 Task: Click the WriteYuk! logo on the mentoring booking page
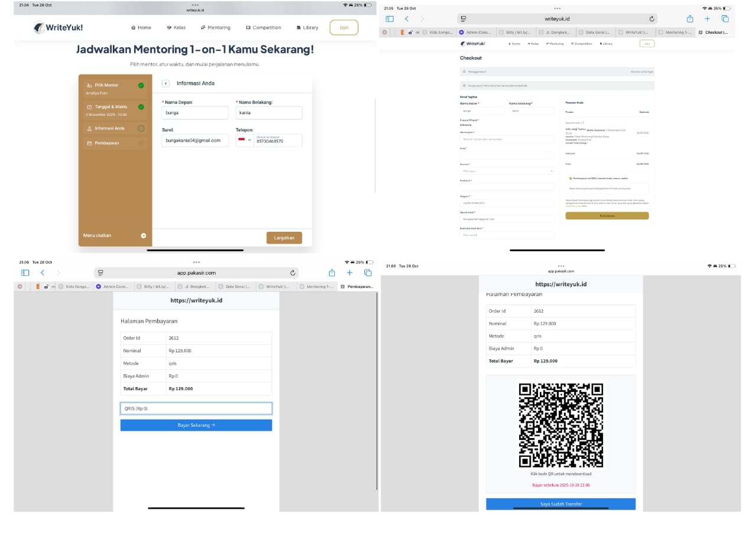[58, 27]
